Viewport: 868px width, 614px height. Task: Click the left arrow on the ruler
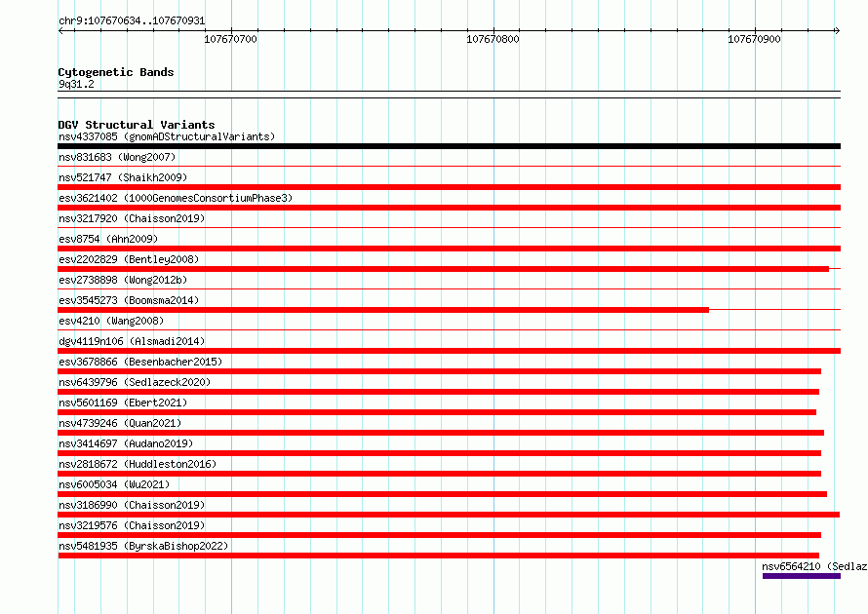coord(60,30)
